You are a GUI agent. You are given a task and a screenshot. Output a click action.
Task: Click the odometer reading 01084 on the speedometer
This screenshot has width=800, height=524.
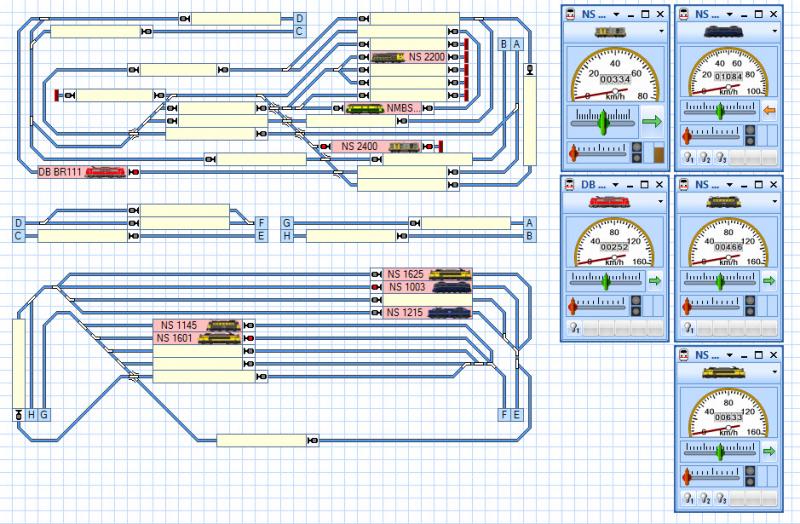pos(728,77)
